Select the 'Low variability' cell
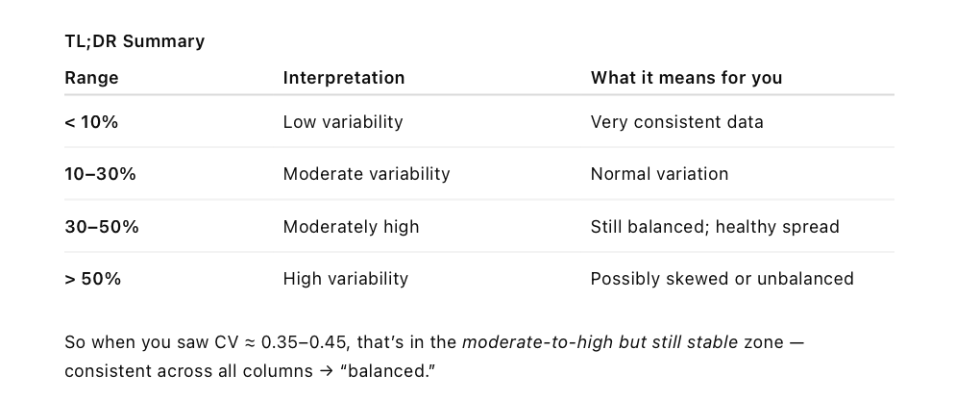 342,122
